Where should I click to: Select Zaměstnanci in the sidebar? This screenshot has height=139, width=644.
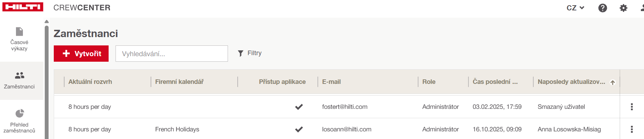pos(19,80)
